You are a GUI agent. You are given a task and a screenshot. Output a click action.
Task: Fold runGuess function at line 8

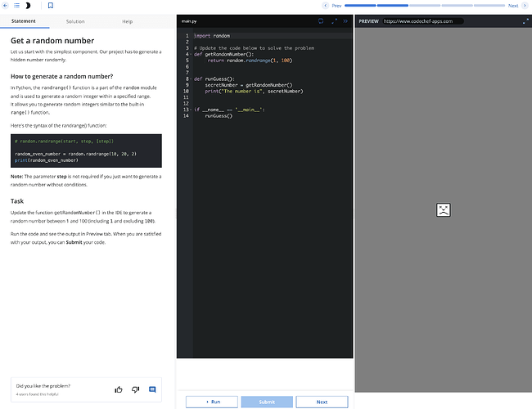[x=192, y=79]
